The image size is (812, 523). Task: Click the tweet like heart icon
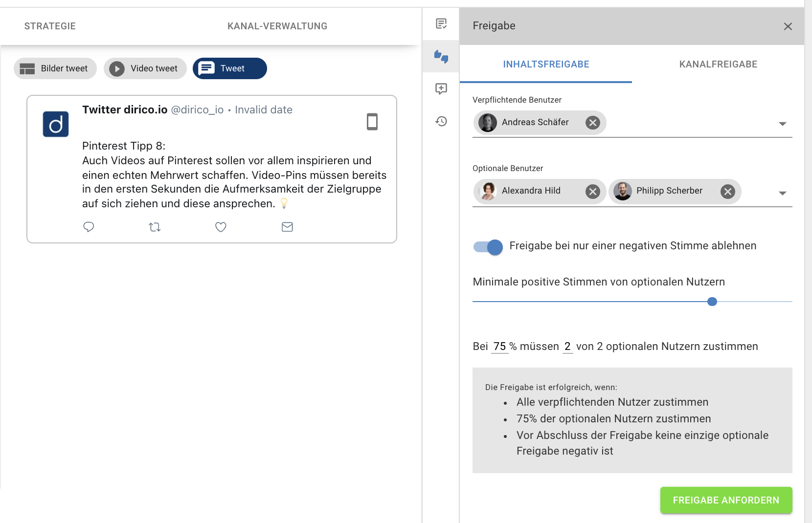221,227
